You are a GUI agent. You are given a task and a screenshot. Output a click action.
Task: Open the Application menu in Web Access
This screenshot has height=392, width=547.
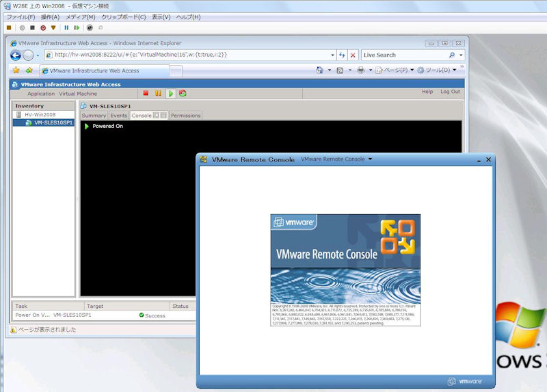click(x=41, y=94)
